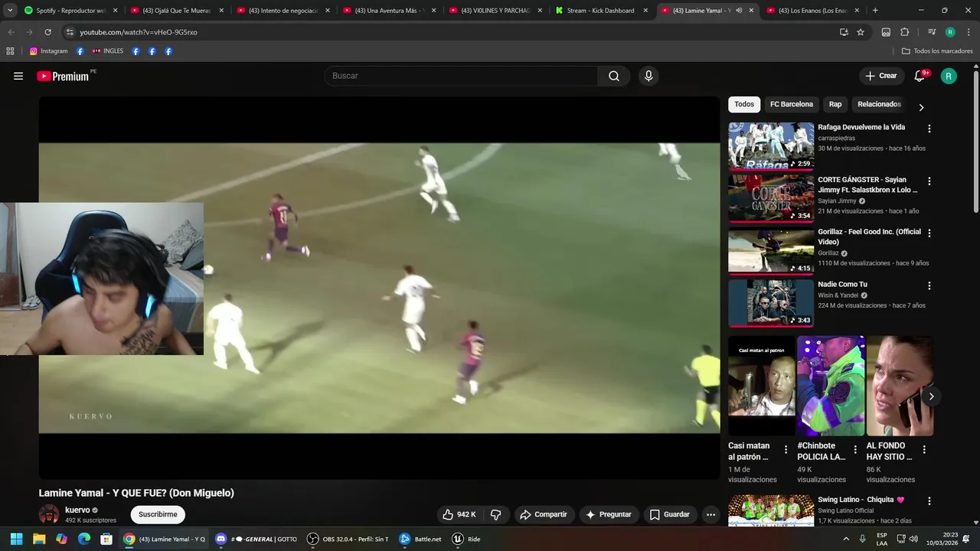The height and width of the screenshot is (551, 980).
Task: Click the YouTube search input field
Action: pos(461,76)
